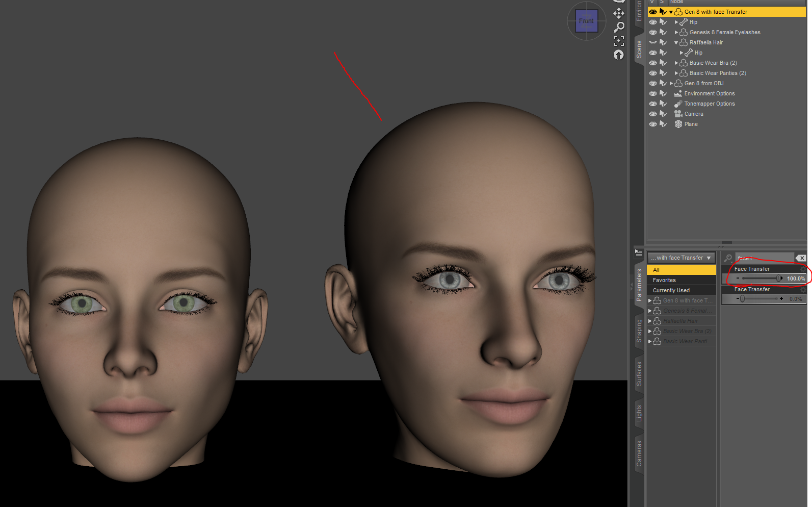Open the Surfaces tab
The image size is (812, 507).
[x=639, y=373]
